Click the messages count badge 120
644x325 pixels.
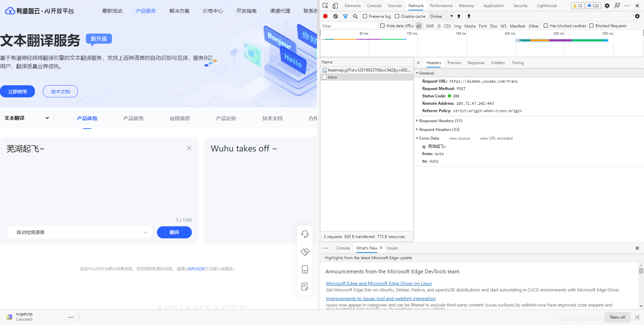pos(593,6)
